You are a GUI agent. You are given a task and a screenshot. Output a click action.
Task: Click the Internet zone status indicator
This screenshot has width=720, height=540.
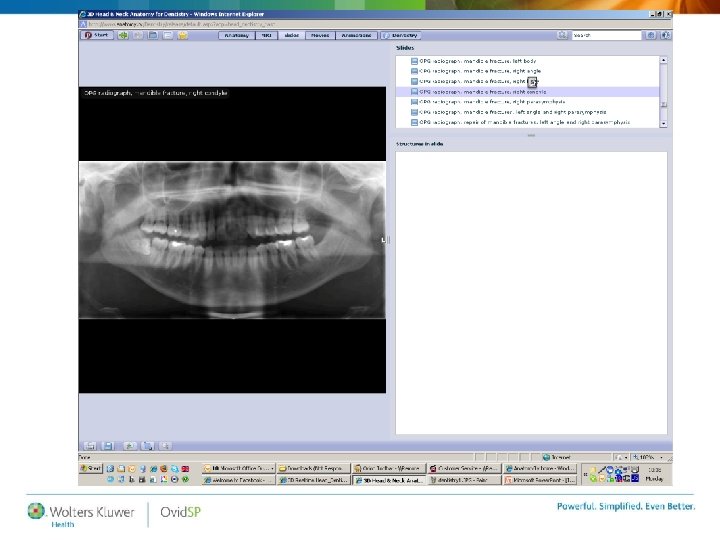pos(557,457)
